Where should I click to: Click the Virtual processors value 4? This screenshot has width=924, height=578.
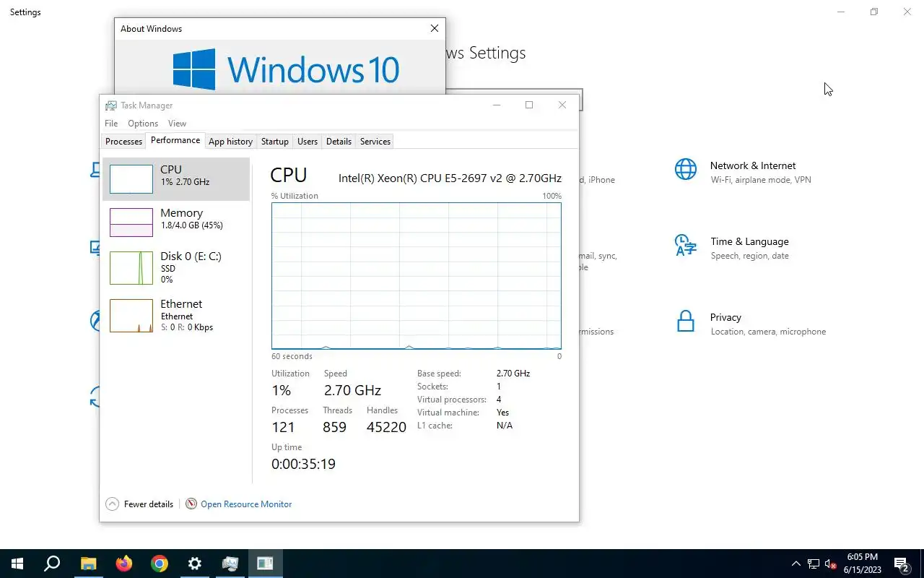pos(499,400)
